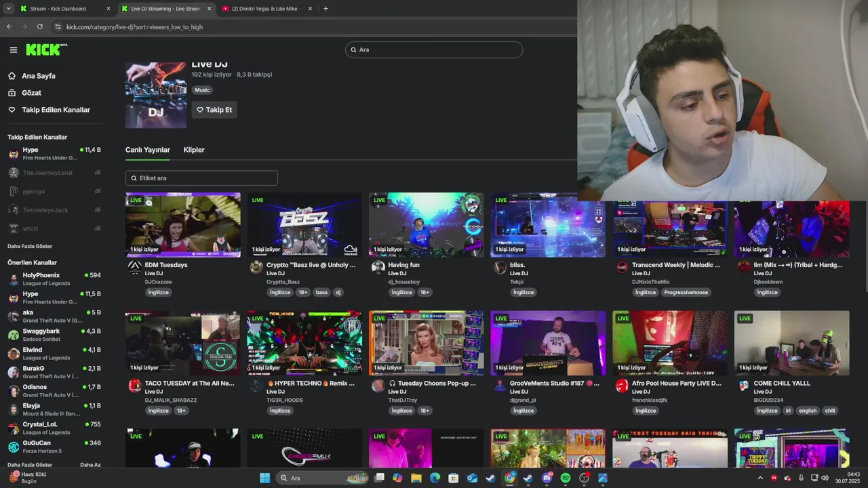Close the Live DJ Streaming browser tab
Image resolution: width=868 pixels, height=488 pixels.
[209, 9]
